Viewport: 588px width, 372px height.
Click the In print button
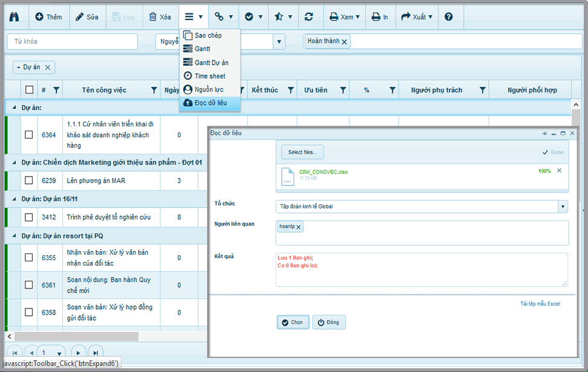point(380,17)
